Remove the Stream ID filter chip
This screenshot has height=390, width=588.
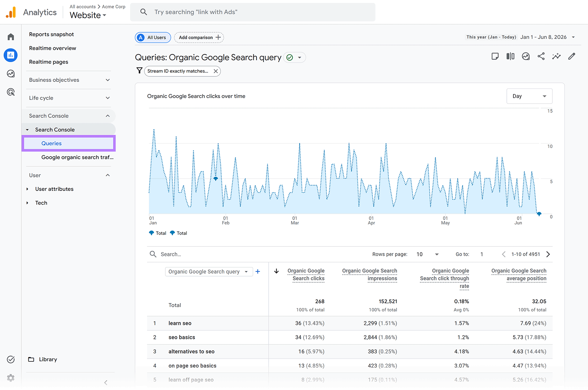(x=216, y=71)
